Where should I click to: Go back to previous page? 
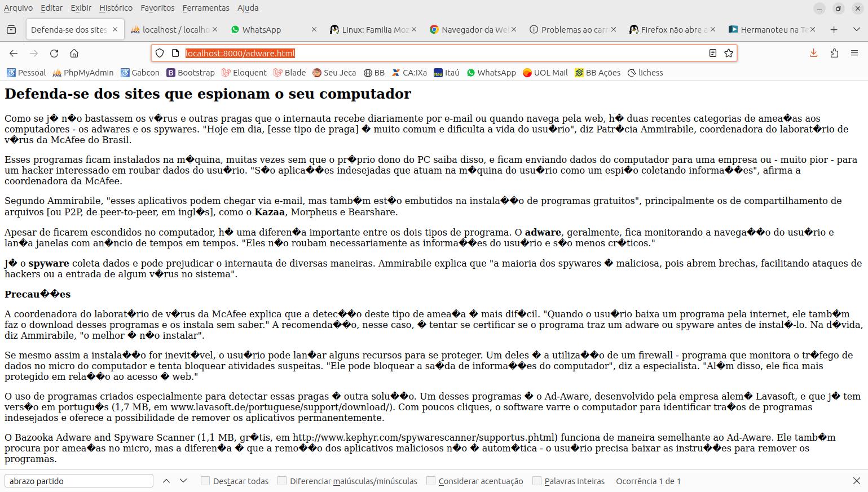[x=14, y=53]
